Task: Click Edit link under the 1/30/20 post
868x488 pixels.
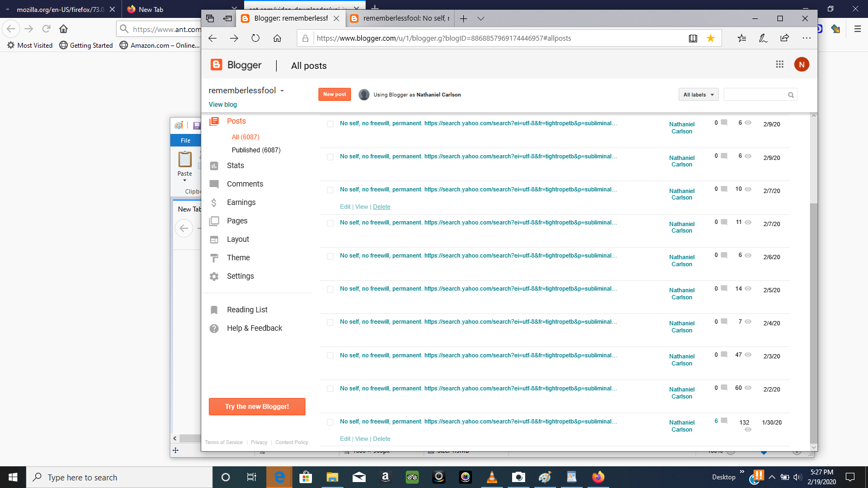Action: click(x=345, y=439)
